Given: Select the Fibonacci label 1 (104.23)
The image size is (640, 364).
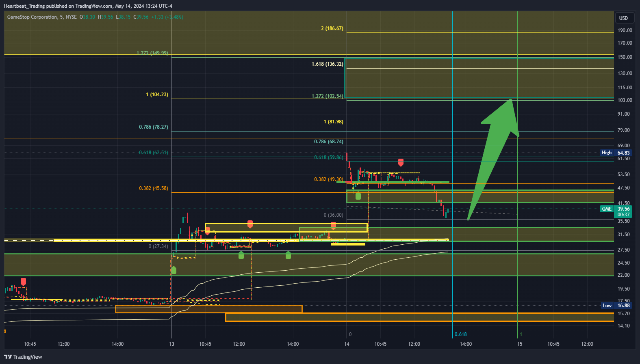Looking at the screenshot, I should pyautogui.click(x=157, y=95).
